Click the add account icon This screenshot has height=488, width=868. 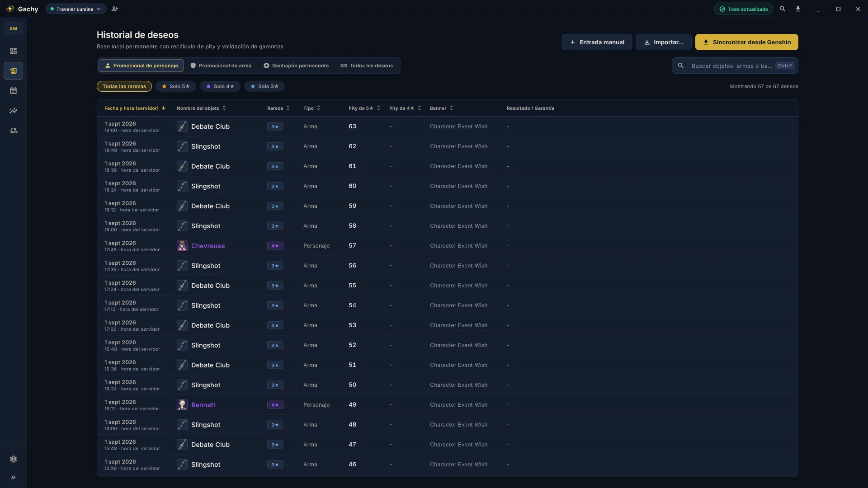(x=115, y=9)
